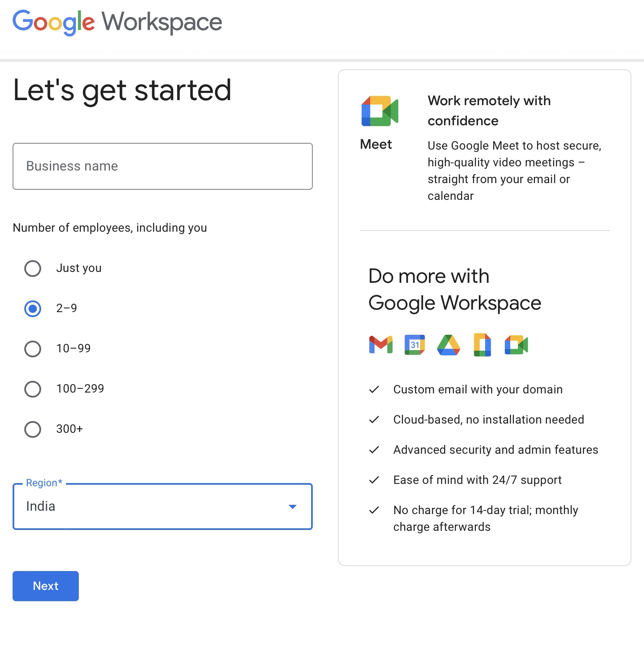Click the large Google Meet camera icon
The height and width of the screenshot is (672, 644).
(x=379, y=111)
